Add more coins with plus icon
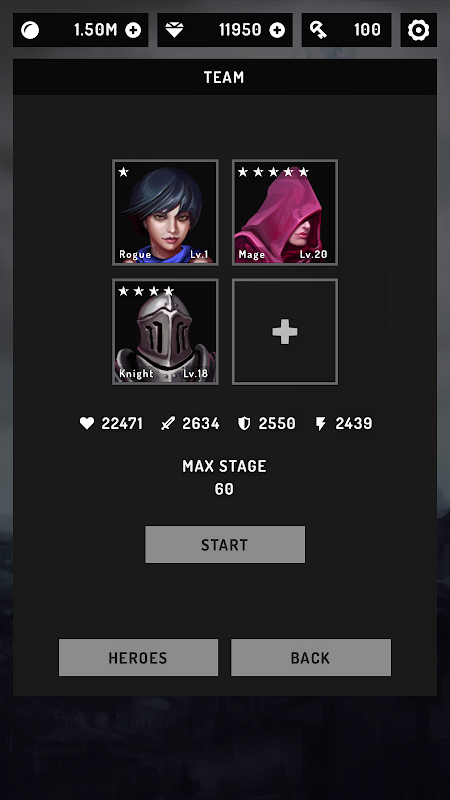450x800 pixels. tap(133, 31)
